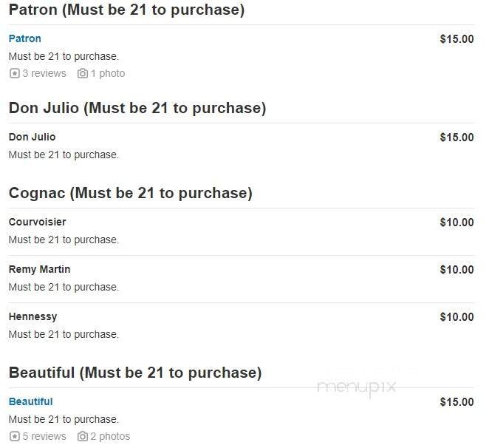Click the menupix watermark logo
489x448 pixels.
pos(357,387)
